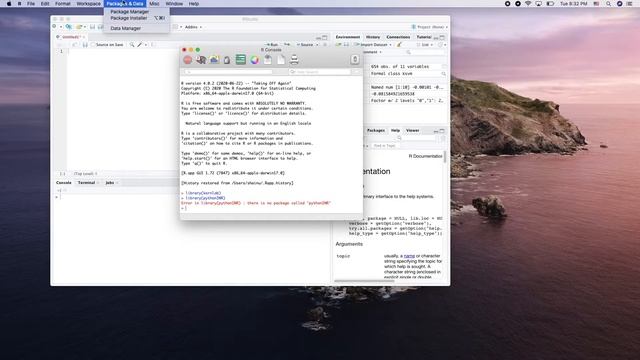Click the Quit power icon in R Console
The image size is (640, 360).
[x=355, y=60]
